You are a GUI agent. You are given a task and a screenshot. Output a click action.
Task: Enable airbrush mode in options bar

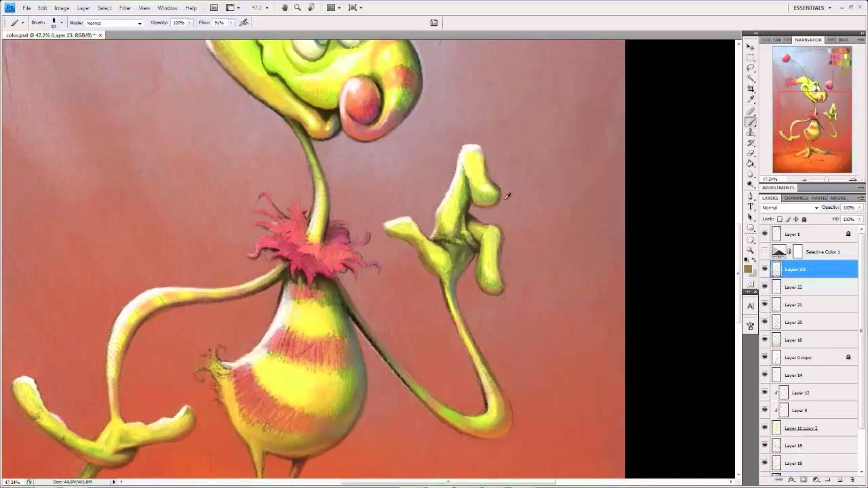(x=244, y=22)
